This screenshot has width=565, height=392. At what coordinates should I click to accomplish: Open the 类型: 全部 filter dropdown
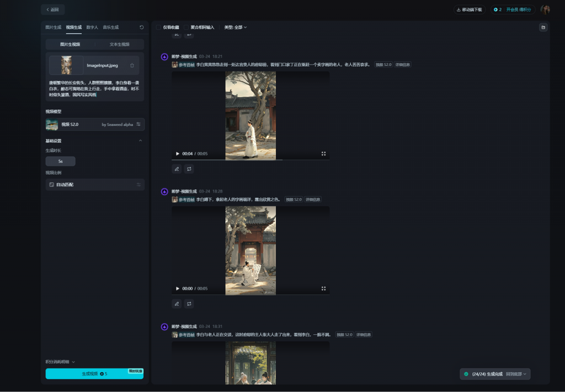(x=235, y=28)
